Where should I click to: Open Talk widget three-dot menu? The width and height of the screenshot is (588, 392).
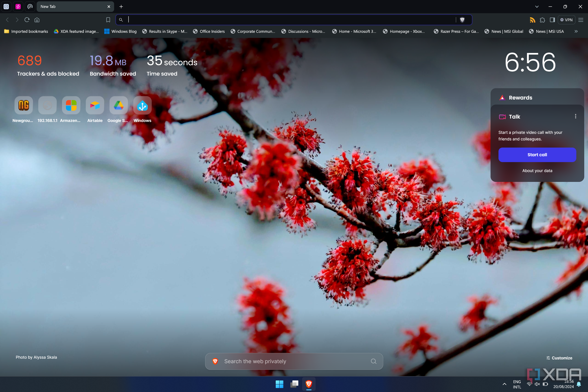pos(576,116)
